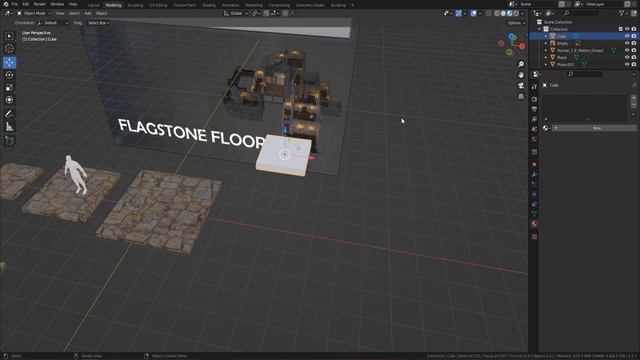Select the Measure tool
The image size is (640, 360).
click(9, 127)
